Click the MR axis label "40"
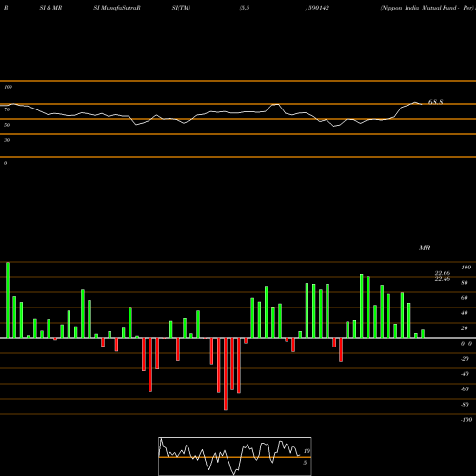Image resolution: width=476 pixels, height=476 pixels. (x=465, y=313)
